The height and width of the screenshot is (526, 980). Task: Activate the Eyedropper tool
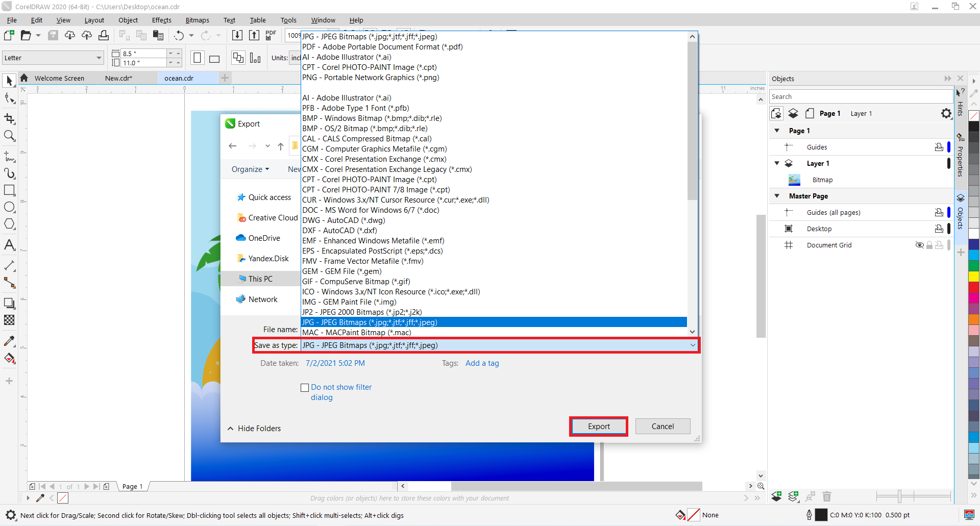tap(9, 341)
